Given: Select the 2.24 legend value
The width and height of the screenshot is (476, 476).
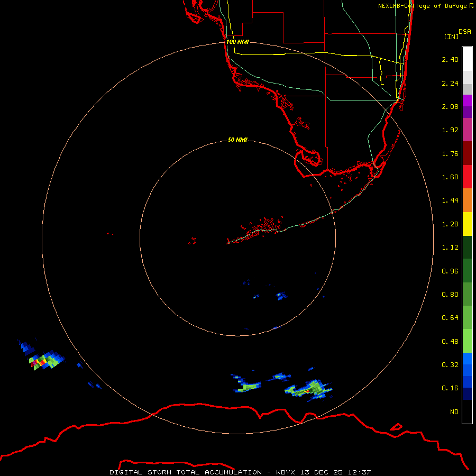Looking at the screenshot, I should (x=450, y=83).
